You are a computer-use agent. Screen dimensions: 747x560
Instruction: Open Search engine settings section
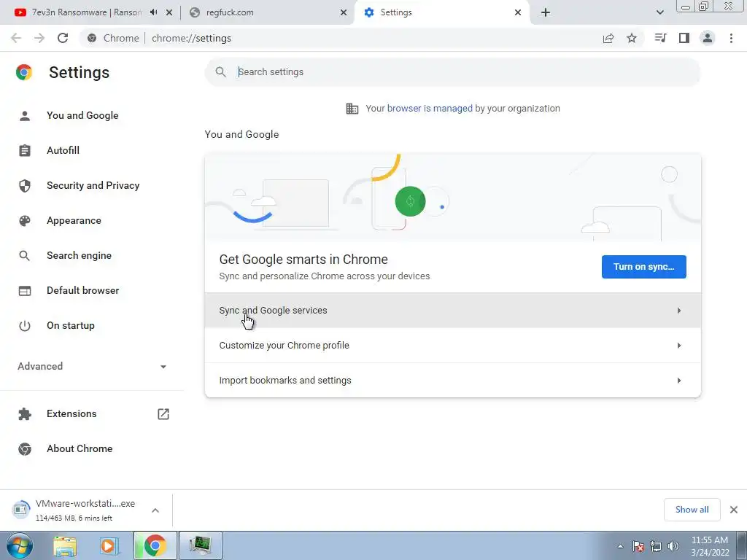(79, 256)
